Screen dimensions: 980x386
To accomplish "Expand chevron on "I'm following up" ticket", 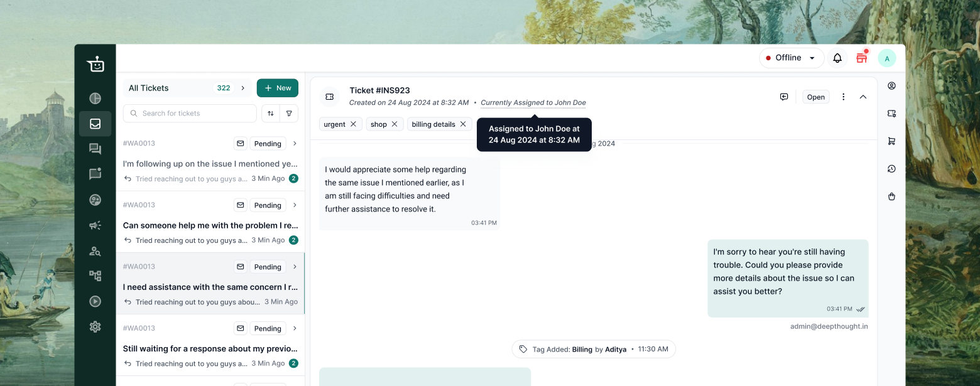I will 295,144.
